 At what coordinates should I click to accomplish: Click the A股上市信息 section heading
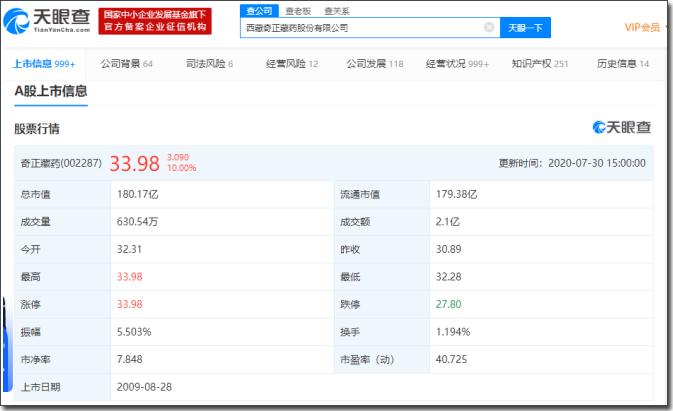(51, 91)
